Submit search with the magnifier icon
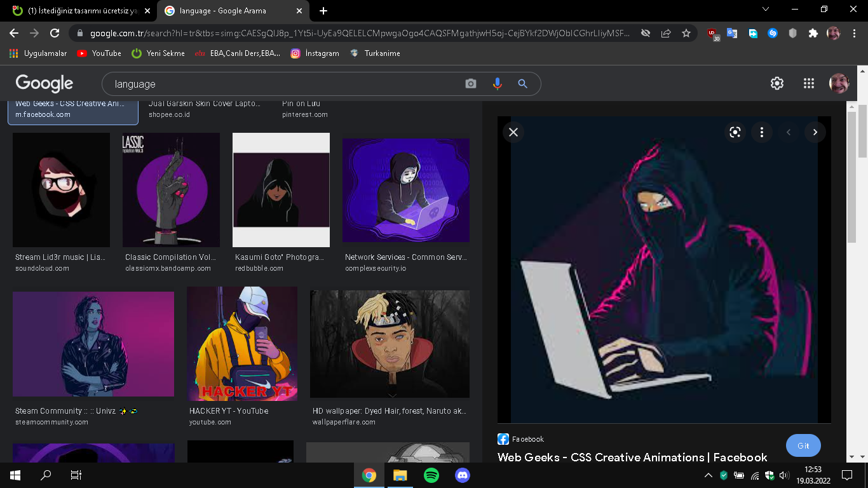Image resolution: width=868 pixels, height=488 pixels. click(522, 84)
